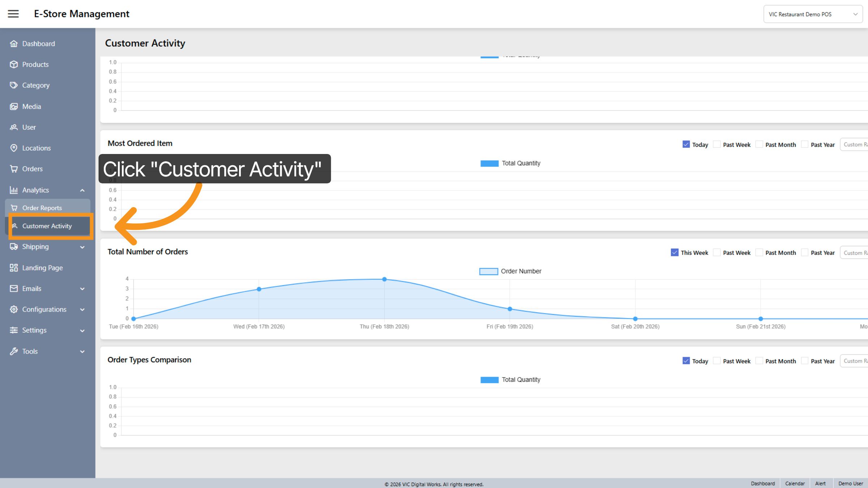Switch to Calendar in the bottom bar

pos(795,483)
